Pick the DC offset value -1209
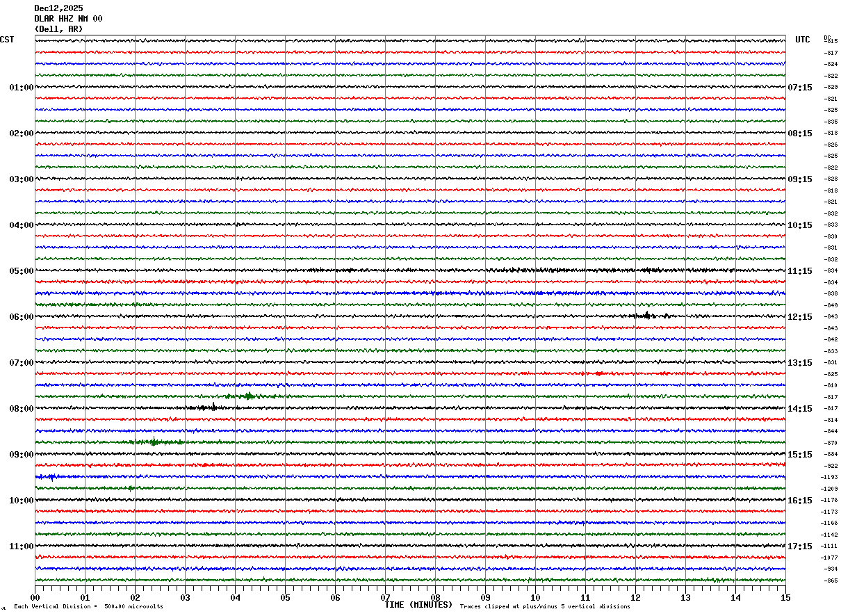The image size is (841, 616). (x=830, y=489)
